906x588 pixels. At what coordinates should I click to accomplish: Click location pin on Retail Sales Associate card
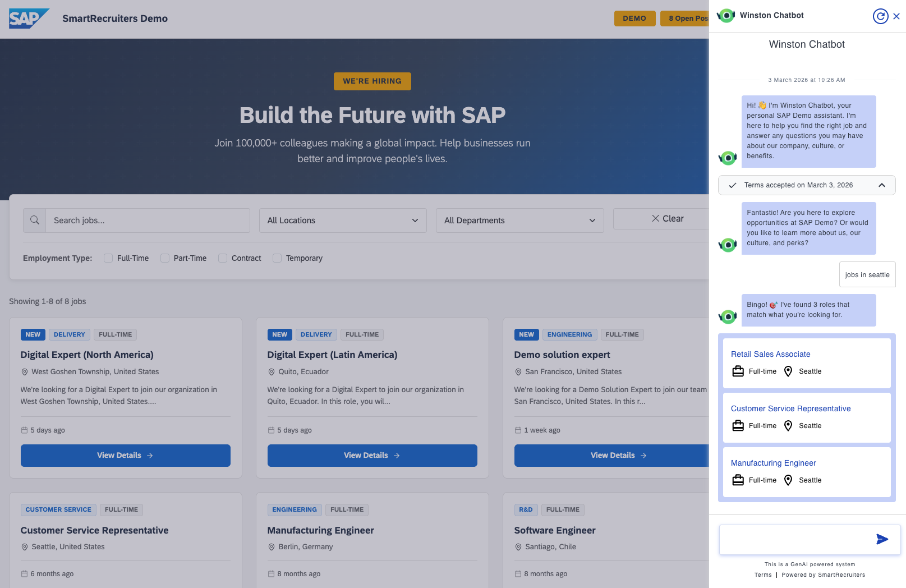click(788, 371)
